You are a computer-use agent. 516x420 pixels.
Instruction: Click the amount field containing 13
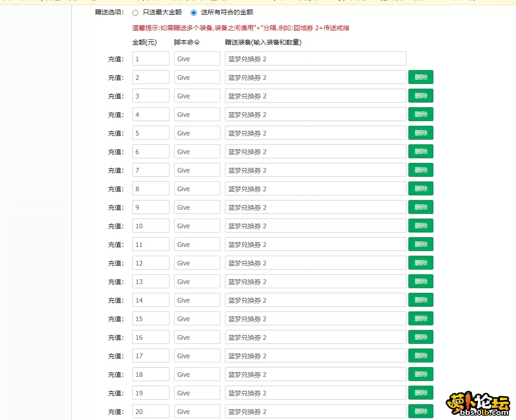pyautogui.click(x=151, y=281)
